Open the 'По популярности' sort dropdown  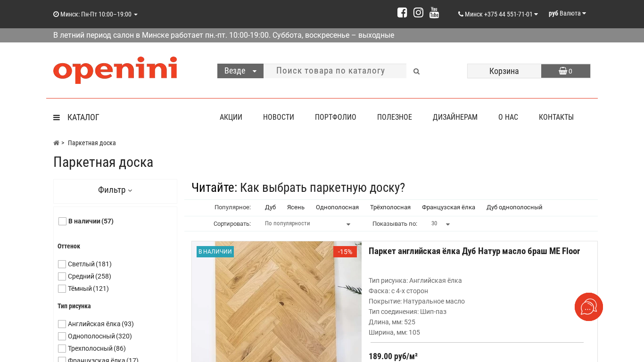308,223
